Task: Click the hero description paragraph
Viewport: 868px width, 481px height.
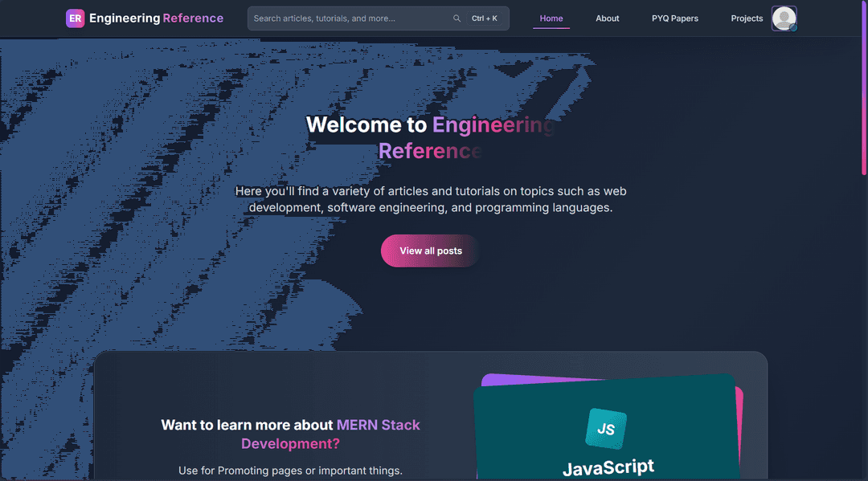Action: pyautogui.click(x=431, y=199)
